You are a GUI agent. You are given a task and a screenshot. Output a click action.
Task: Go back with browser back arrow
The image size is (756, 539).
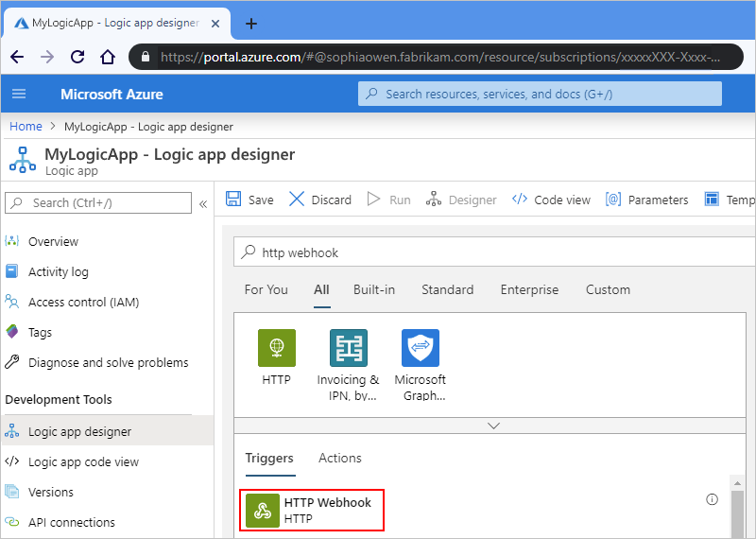(17, 57)
